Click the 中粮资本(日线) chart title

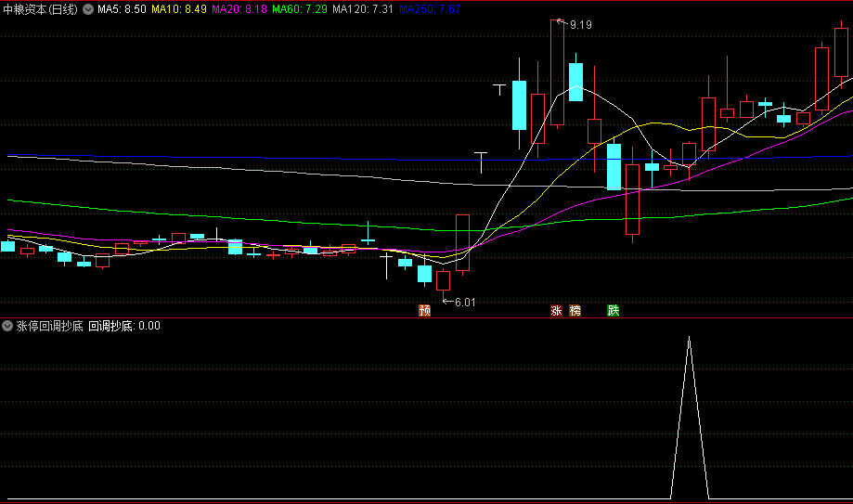tap(40, 9)
